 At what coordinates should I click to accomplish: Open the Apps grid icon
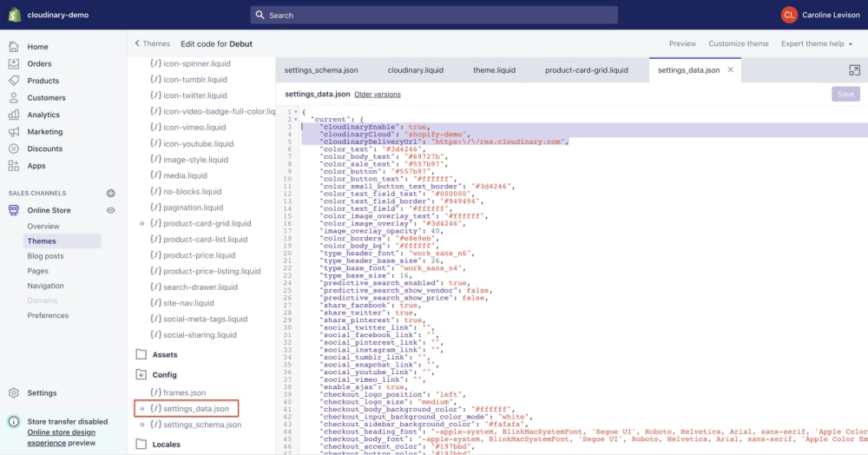[14, 166]
